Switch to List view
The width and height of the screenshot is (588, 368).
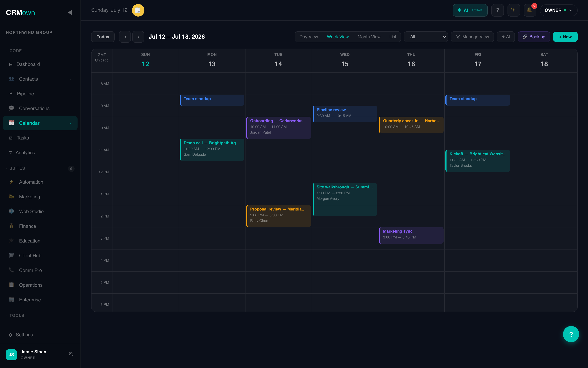pyautogui.click(x=393, y=37)
